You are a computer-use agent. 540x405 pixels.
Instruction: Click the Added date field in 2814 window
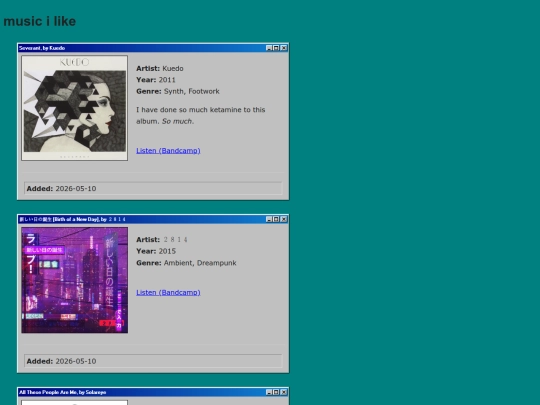tap(153, 361)
